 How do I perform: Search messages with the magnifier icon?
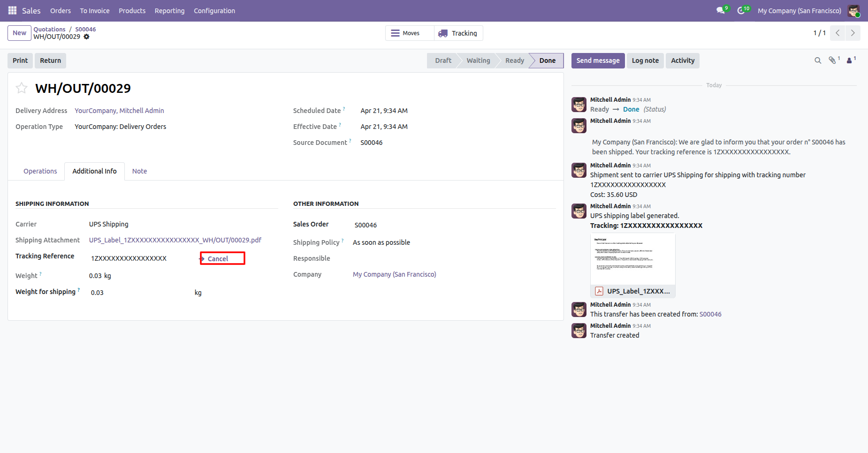[818, 60]
